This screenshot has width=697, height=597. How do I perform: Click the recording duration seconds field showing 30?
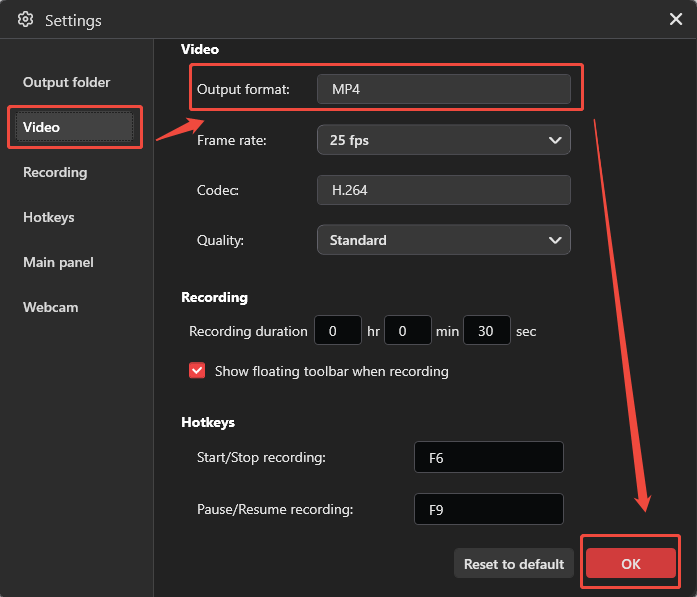point(487,330)
